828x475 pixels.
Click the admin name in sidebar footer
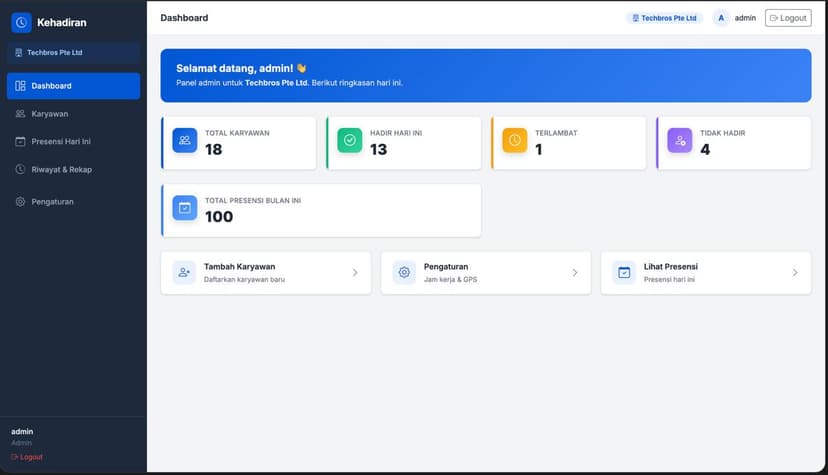pyautogui.click(x=22, y=432)
